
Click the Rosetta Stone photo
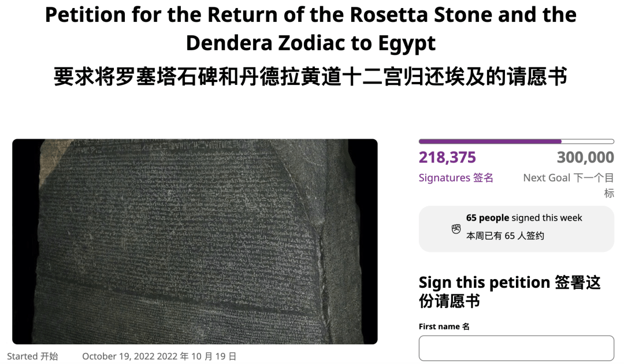[x=195, y=242]
